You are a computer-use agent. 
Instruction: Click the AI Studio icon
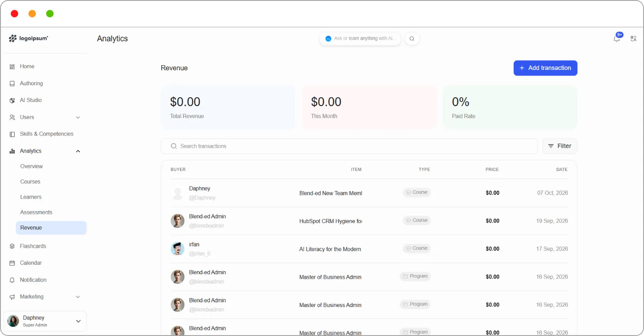coord(12,100)
